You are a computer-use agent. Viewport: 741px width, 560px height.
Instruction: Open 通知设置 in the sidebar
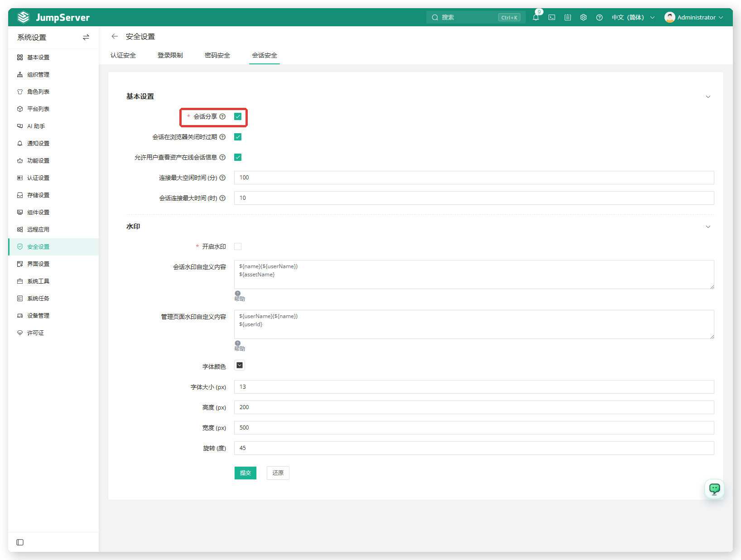53,143
